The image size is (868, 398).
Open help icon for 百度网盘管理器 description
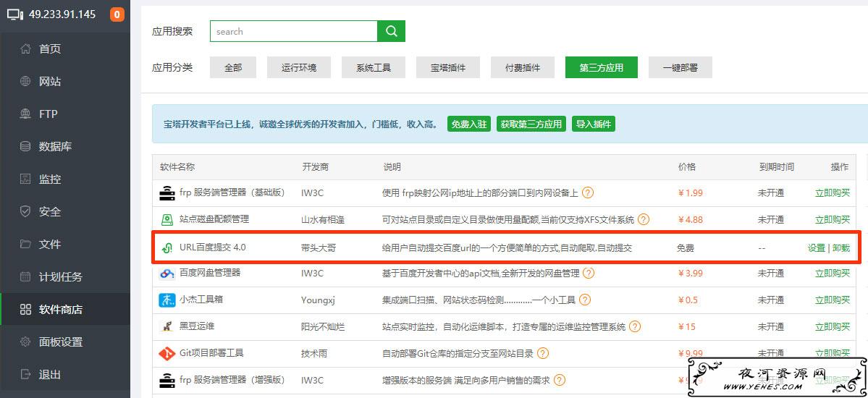[589, 273]
